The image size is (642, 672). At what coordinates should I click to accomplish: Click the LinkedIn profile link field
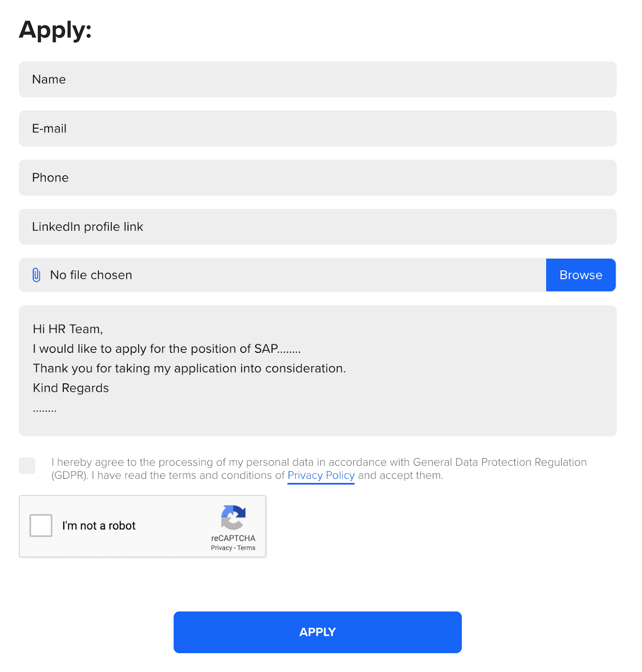318,227
